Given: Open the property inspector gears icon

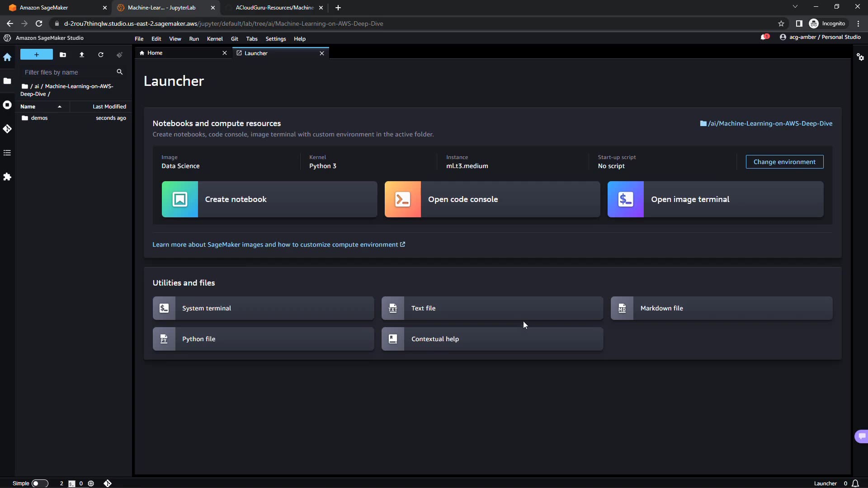Looking at the screenshot, I should click(860, 57).
